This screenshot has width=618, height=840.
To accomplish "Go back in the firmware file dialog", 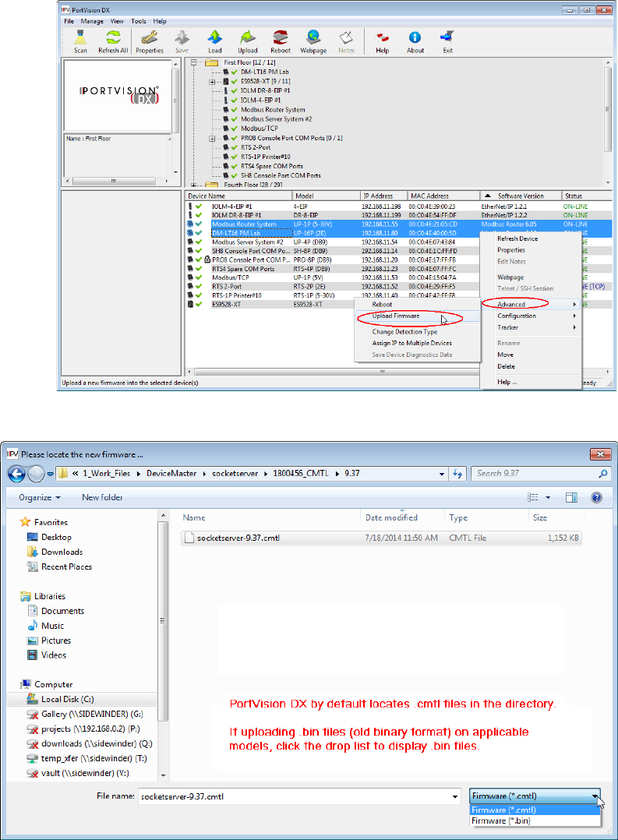I will pyautogui.click(x=16, y=474).
